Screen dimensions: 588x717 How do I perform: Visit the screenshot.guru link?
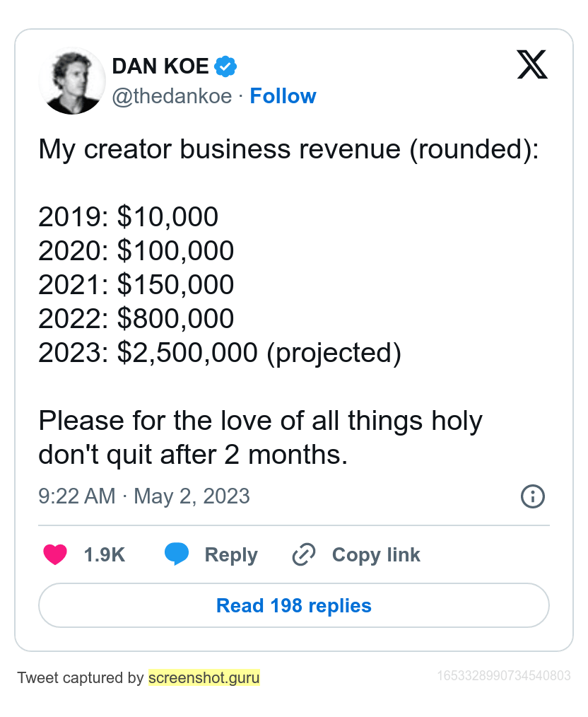coord(204,677)
